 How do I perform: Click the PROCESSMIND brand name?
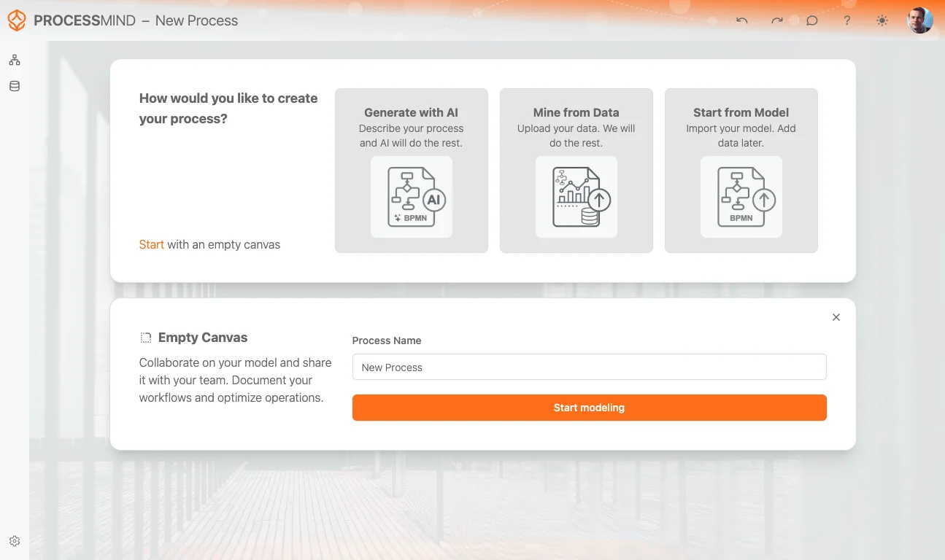click(x=85, y=20)
